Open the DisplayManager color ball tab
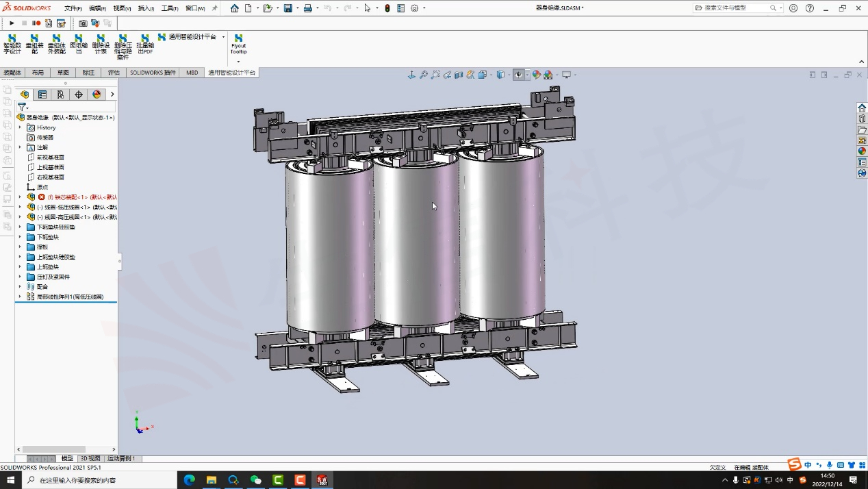Viewport: 868px width, 489px height. click(x=97, y=95)
